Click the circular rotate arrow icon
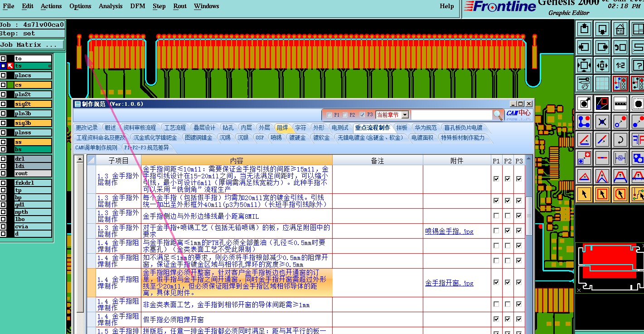The height and width of the screenshot is (334, 644). click(x=620, y=139)
